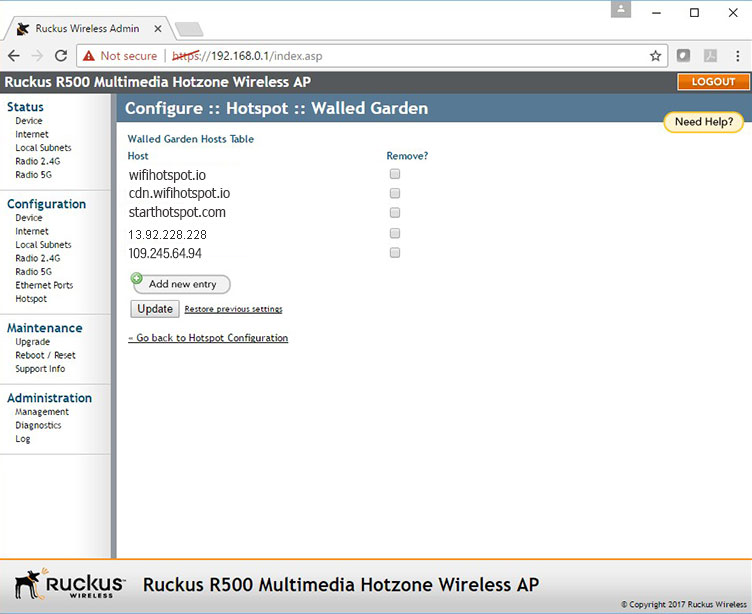Bookmark this page with the star icon
This screenshot has height=614, width=752.
(x=655, y=56)
